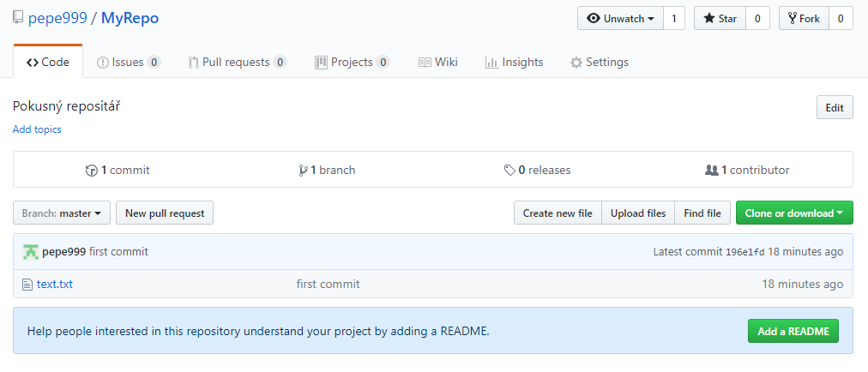
Task: Click the 18 minutes ago text in the text.txt row
Action: pyautogui.click(x=803, y=285)
